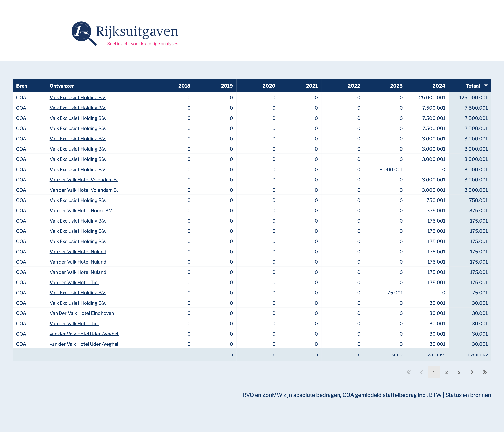504x432 pixels.
Task: Sort by the 2023 column header
Action: [x=396, y=86]
